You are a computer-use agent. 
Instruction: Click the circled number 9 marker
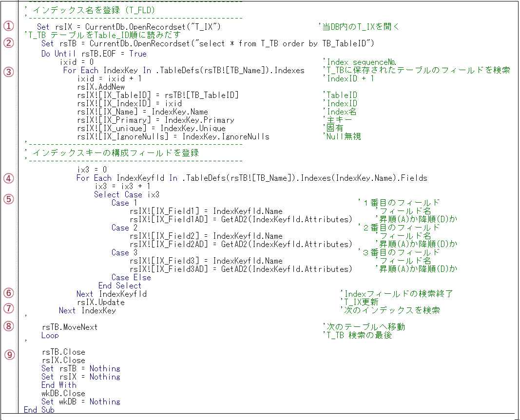click(x=9, y=355)
